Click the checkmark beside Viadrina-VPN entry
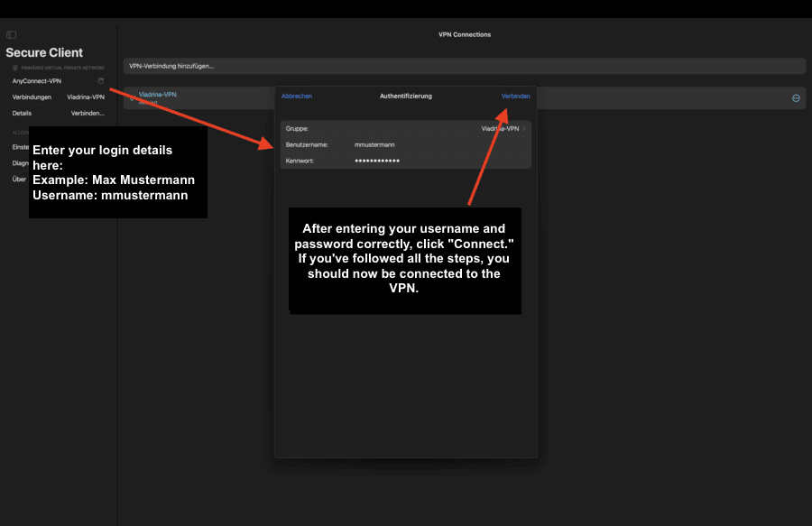 click(x=132, y=98)
